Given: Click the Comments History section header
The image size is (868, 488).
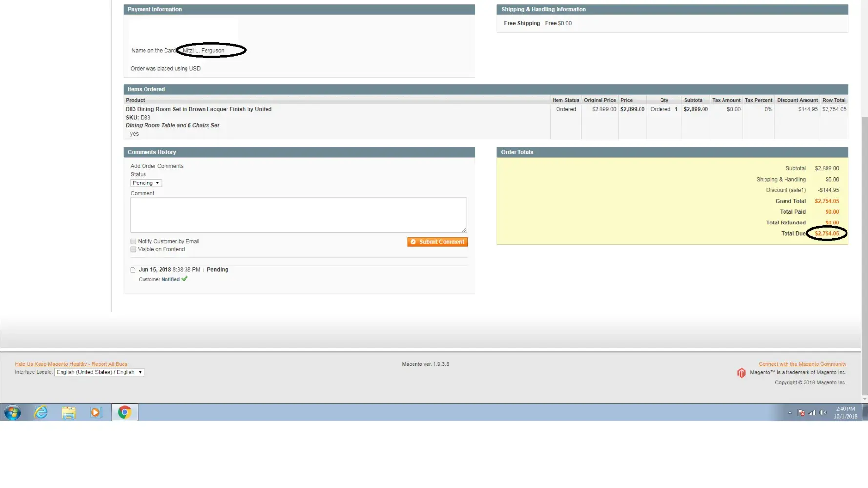Looking at the screenshot, I should pyautogui.click(x=299, y=152).
